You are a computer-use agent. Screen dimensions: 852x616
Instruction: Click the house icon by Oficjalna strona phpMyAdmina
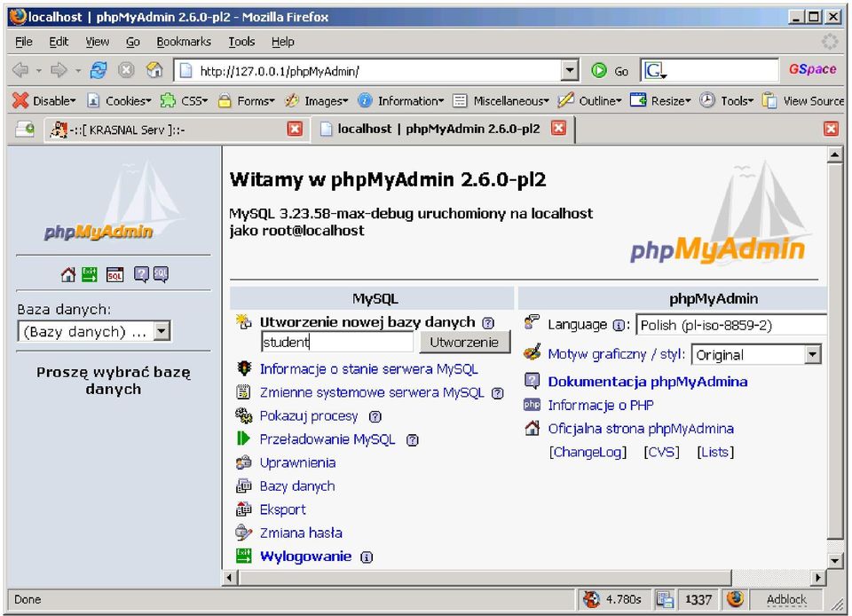tap(532, 428)
